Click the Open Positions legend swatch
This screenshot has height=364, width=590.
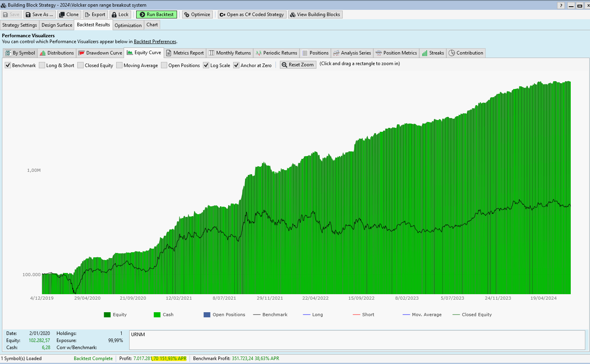[x=207, y=315]
